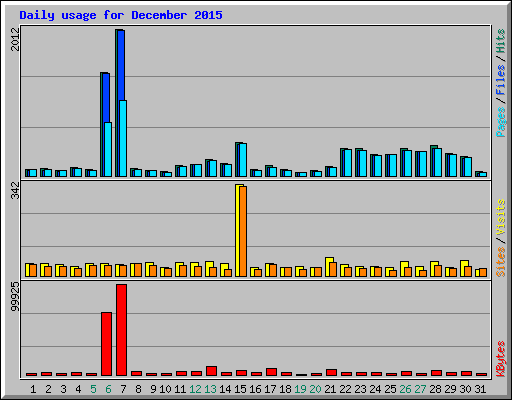Viewport: 512px width, 400px height.
Task: Click the orange 'Sites' legend label
Action: tap(500, 262)
